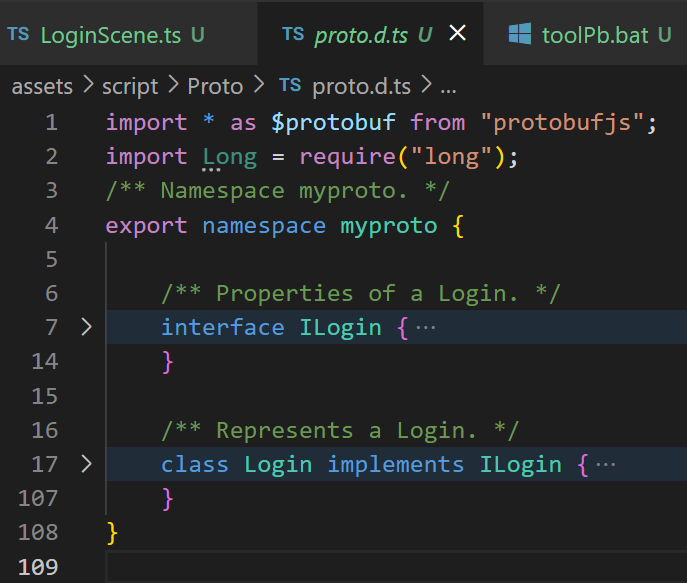Viewport: 687px width, 583px height.
Task: Open the assets breadcrumb folder
Action: click(42, 86)
